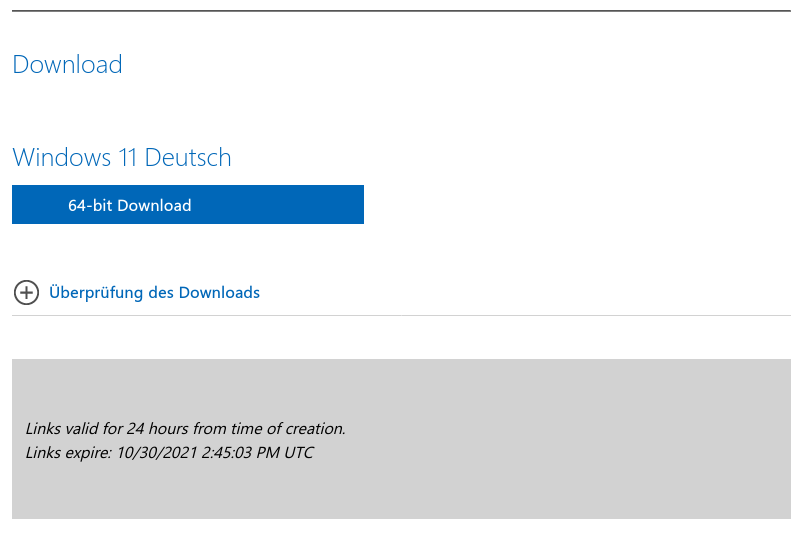Select the 'Links valid for 24 hours' text
Image resolution: width=804 pixels, height=544 pixels.
tap(186, 429)
